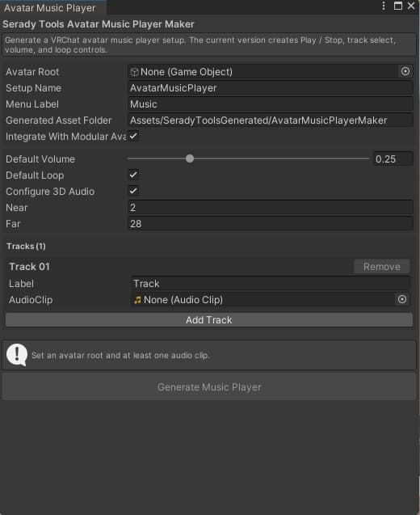Click the Remove button for Track 01
The width and height of the screenshot is (420, 515).
(x=381, y=266)
